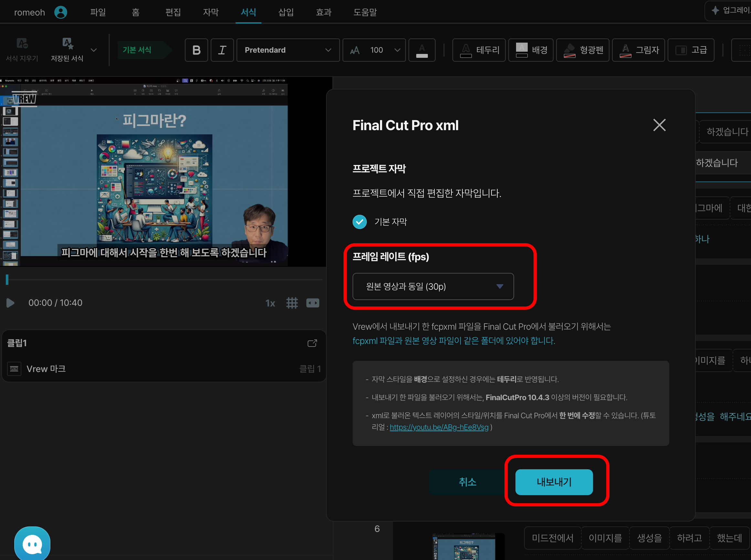Viewport: 751px width, 560px height.
Task: Switch to the 효과 menu tab
Action: click(x=323, y=13)
